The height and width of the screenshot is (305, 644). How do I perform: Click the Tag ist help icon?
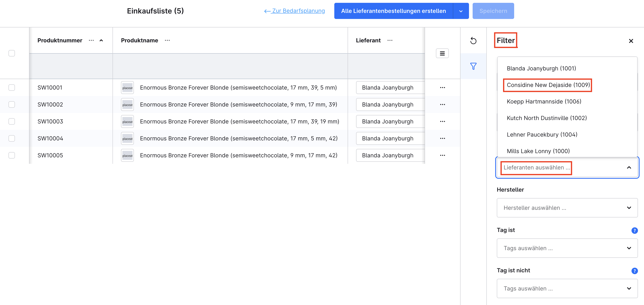(x=634, y=230)
